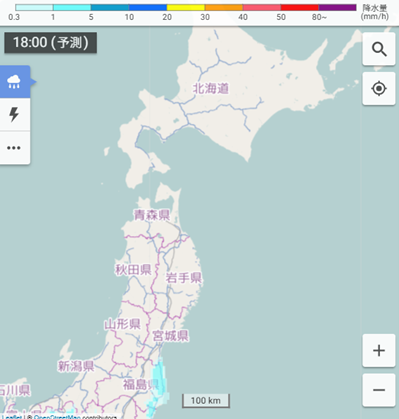Click the 北海道 map label
Image resolution: width=399 pixels, height=419 pixels.
pos(211,89)
